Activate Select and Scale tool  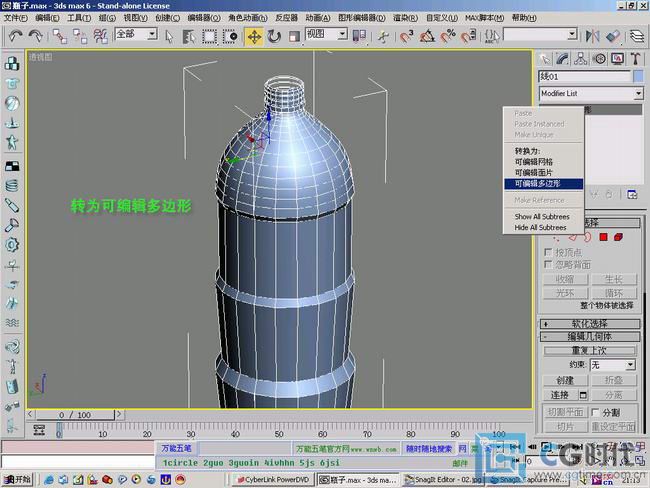click(294, 36)
